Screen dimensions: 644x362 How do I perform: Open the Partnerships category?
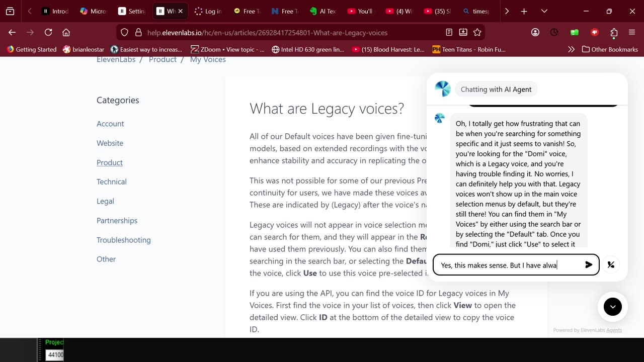click(117, 220)
